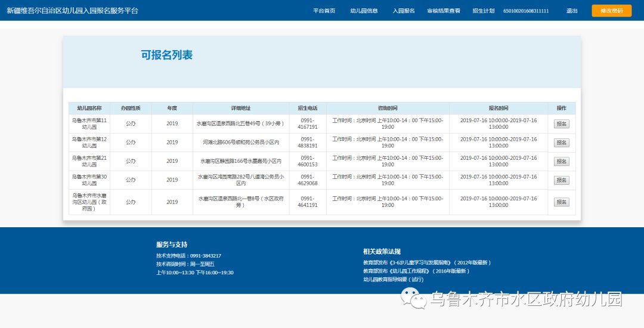The image size is (644, 328).
Task: Click the 报名时间 column header
Action: pyautogui.click(x=498, y=109)
